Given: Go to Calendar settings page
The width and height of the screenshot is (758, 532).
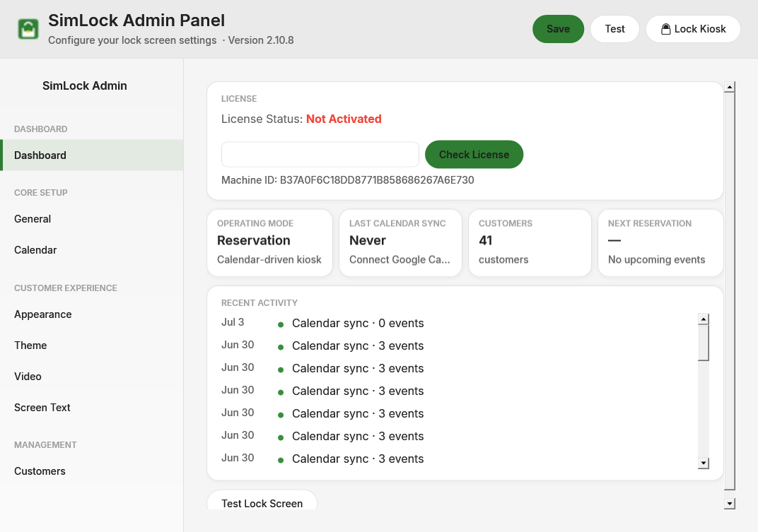Looking at the screenshot, I should pos(92,250).
